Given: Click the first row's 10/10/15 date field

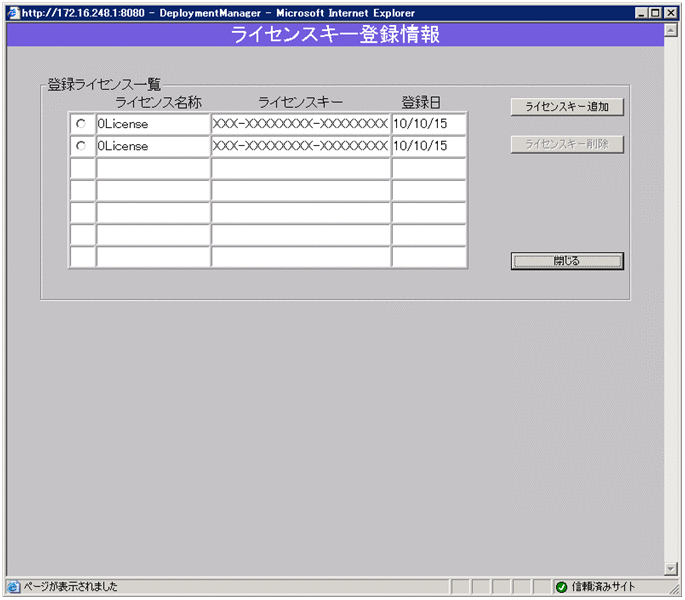Looking at the screenshot, I should click(429, 124).
